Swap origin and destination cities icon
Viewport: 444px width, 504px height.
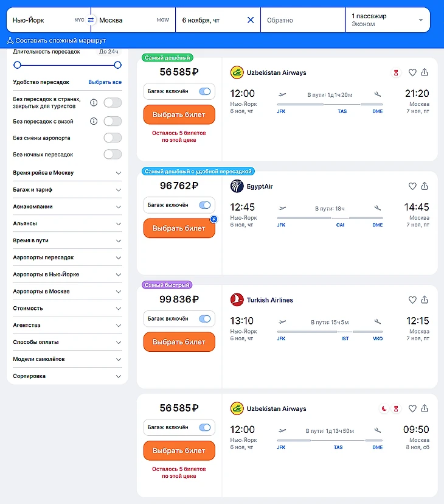[x=91, y=20]
